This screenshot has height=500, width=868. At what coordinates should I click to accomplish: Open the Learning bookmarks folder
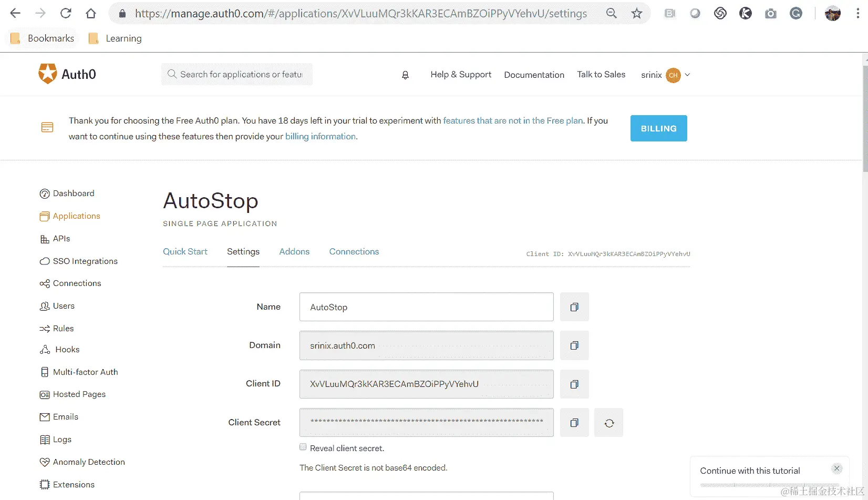(x=115, y=38)
